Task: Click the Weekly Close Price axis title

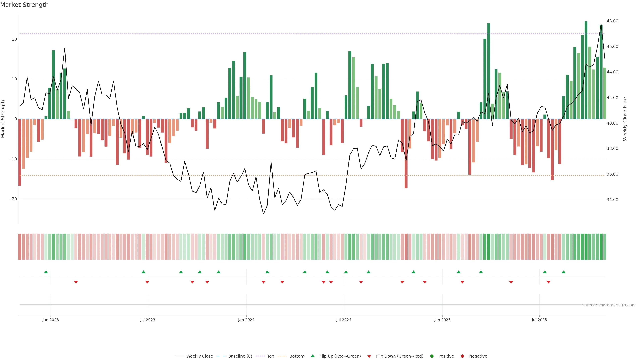Action: pos(625,119)
